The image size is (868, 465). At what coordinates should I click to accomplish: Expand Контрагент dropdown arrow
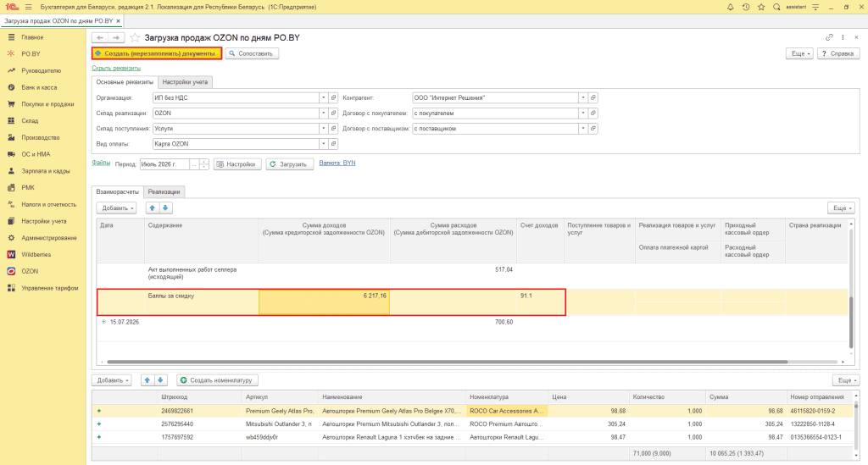[583, 98]
